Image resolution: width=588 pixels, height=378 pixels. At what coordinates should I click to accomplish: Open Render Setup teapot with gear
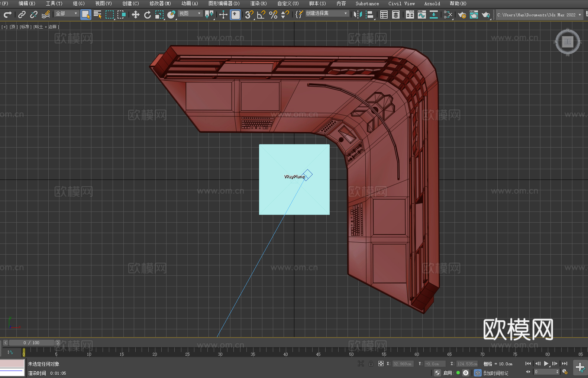click(462, 14)
